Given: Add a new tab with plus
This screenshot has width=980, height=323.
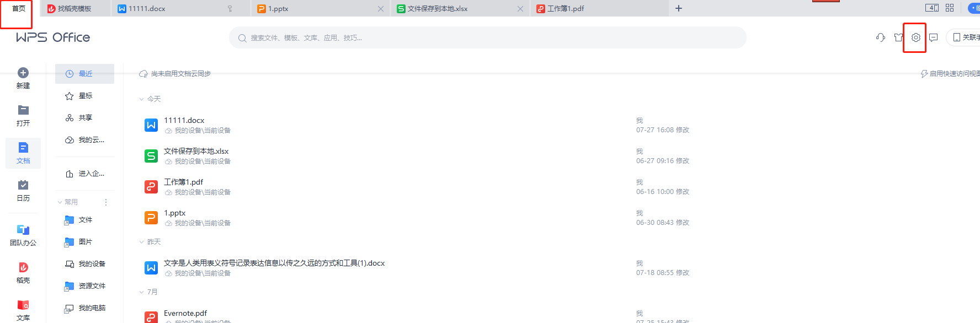Looking at the screenshot, I should click(679, 8).
